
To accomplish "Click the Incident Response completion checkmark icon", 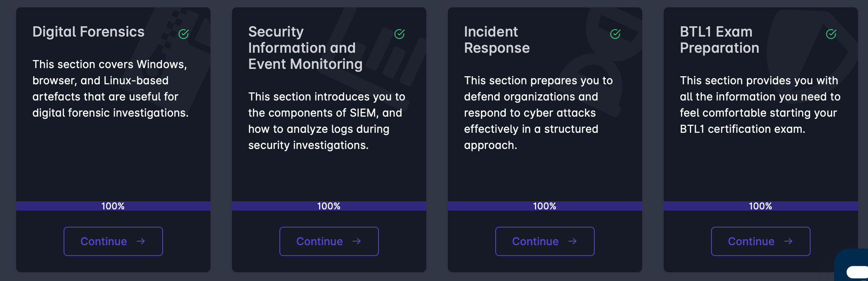I will (616, 34).
